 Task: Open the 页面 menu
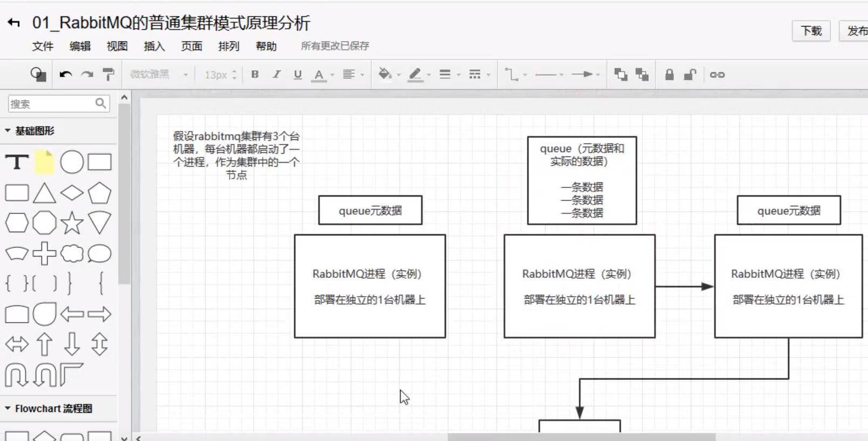(x=192, y=46)
